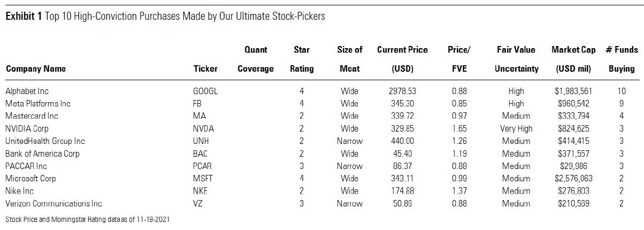Select the MSFT ticker symbol
This screenshot has height=230, width=644.
pos(203,179)
